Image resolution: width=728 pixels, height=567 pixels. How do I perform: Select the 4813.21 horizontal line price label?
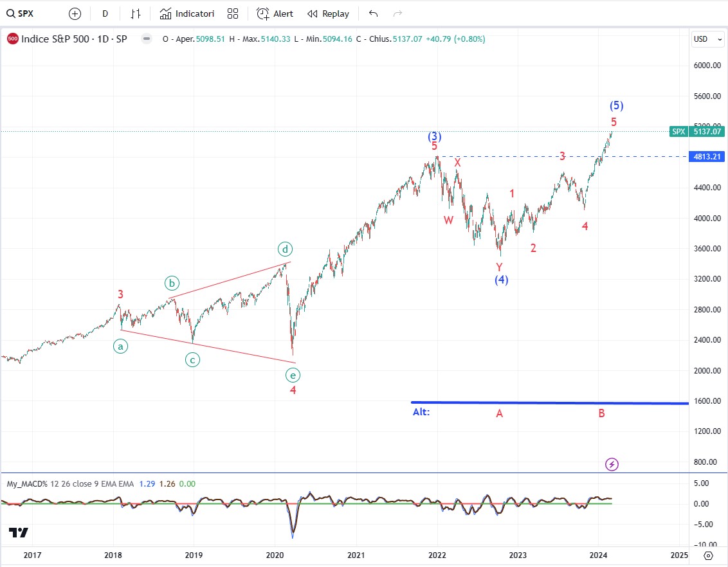pos(707,157)
